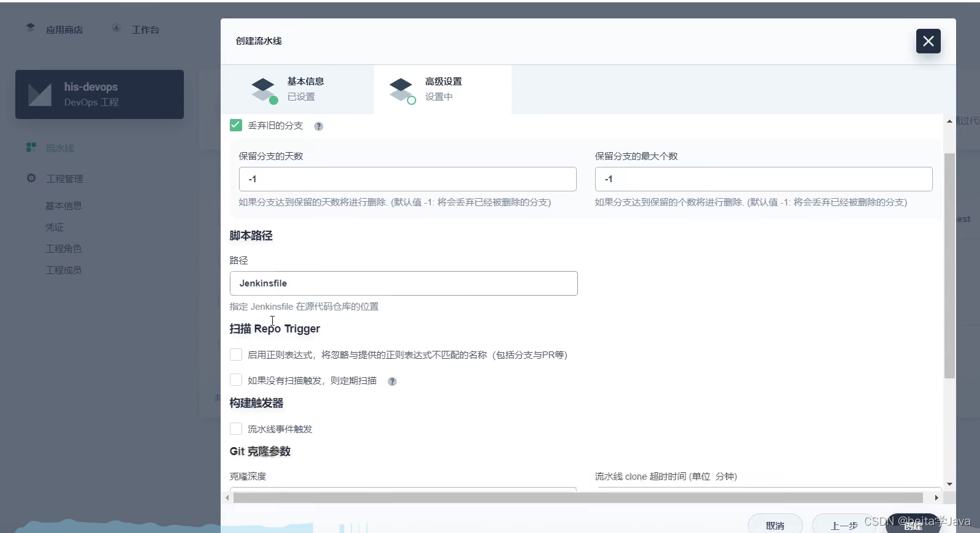Open 工作台 in the top navigation

pyautogui.click(x=145, y=29)
